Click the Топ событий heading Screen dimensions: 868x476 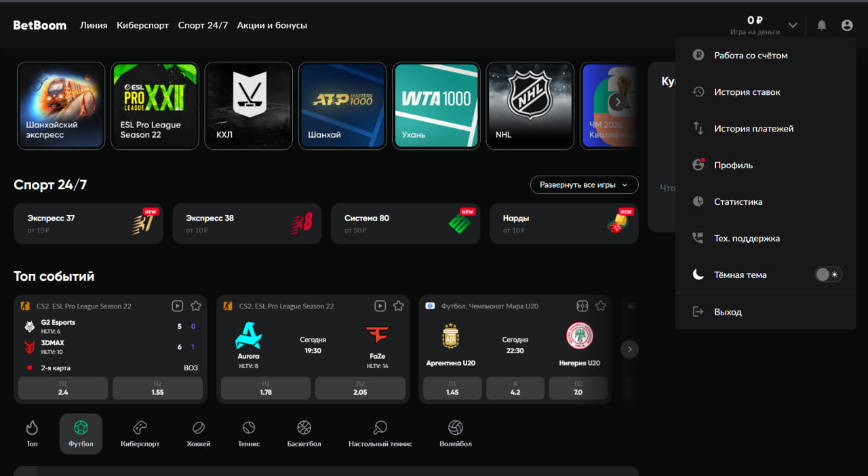coord(54,277)
